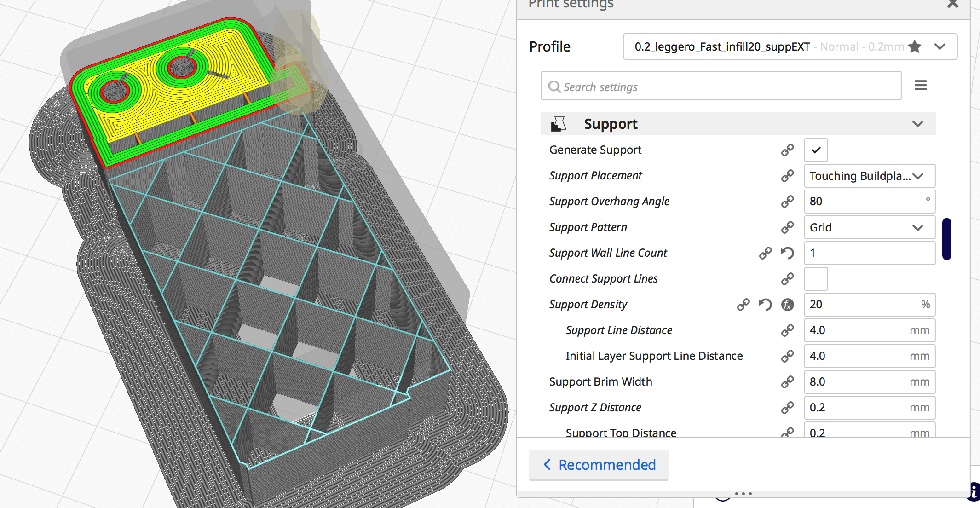This screenshot has height=508, width=980.
Task: Click the settings visibility hamburger menu icon
Action: [920, 85]
